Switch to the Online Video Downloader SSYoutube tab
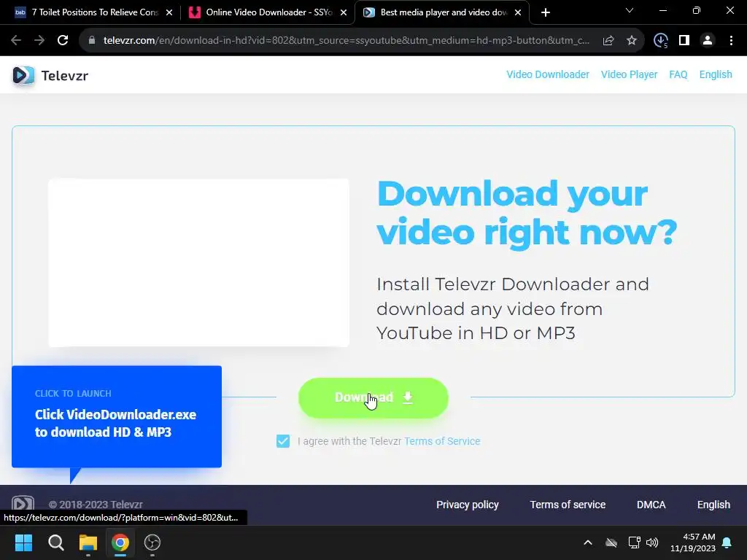 coord(267,12)
